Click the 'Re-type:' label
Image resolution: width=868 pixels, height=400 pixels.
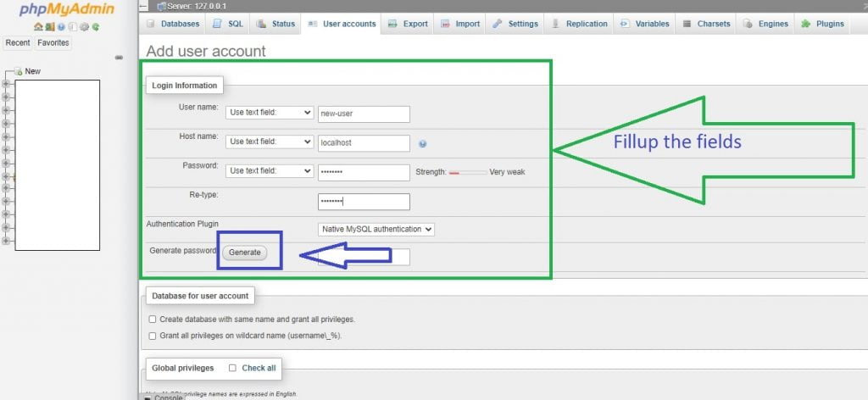click(x=203, y=195)
